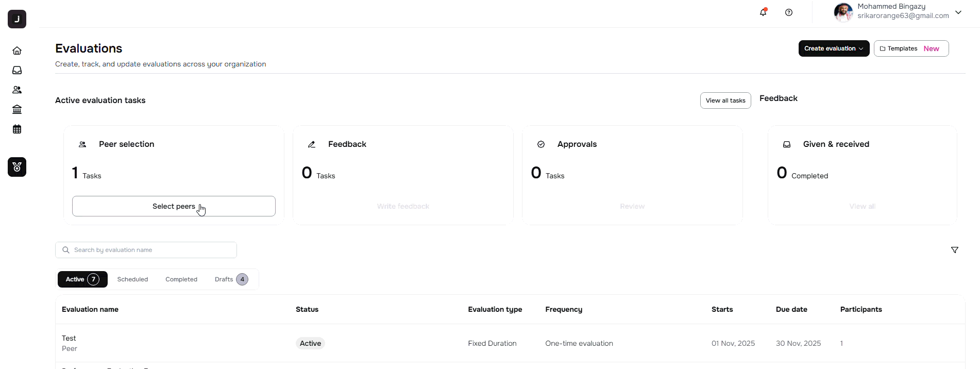Image resolution: width=980 pixels, height=369 pixels.
Task: Open the Mohammed Bingazy profile avatar
Action: tap(843, 12)
